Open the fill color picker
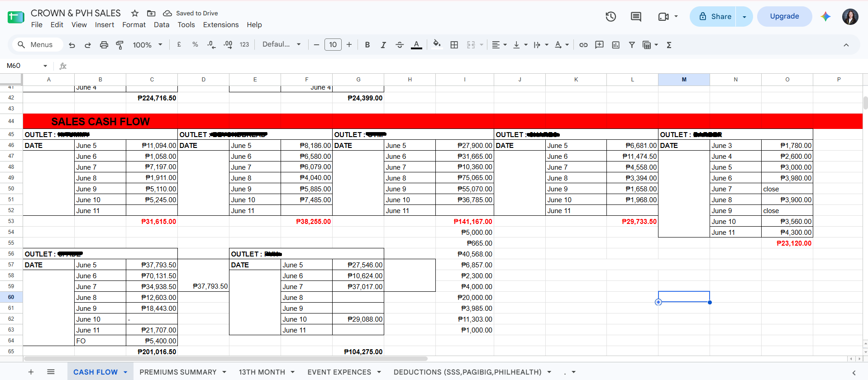The image size is (868, 380). click(x=437, y=44)
